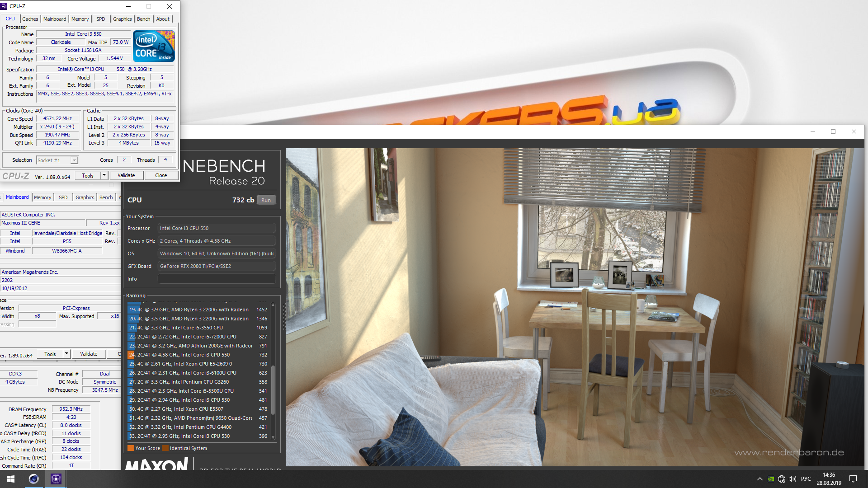Select ranking row 19 Ryzen 3 2200G 3.9 GHz
The height and width of the screenshot is (488, 868).
pos(198,310)
